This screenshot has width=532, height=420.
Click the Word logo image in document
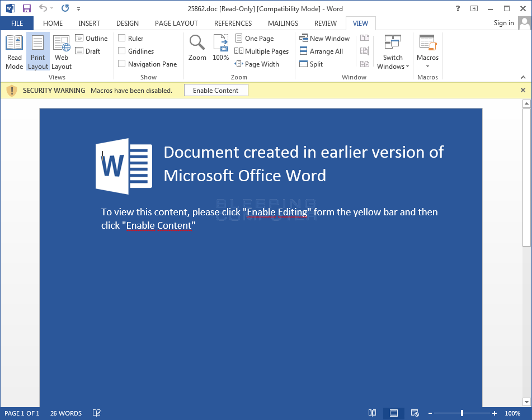click(124, 166)
